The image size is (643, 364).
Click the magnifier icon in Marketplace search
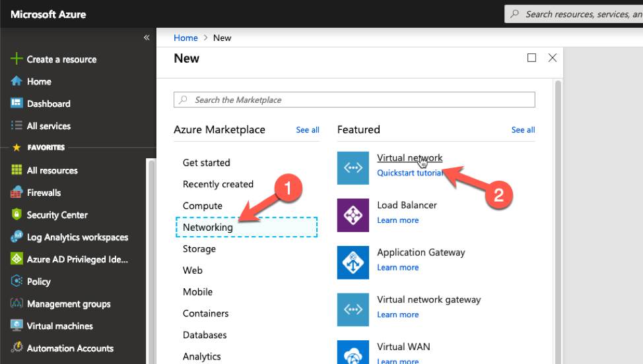pos(184,100)
